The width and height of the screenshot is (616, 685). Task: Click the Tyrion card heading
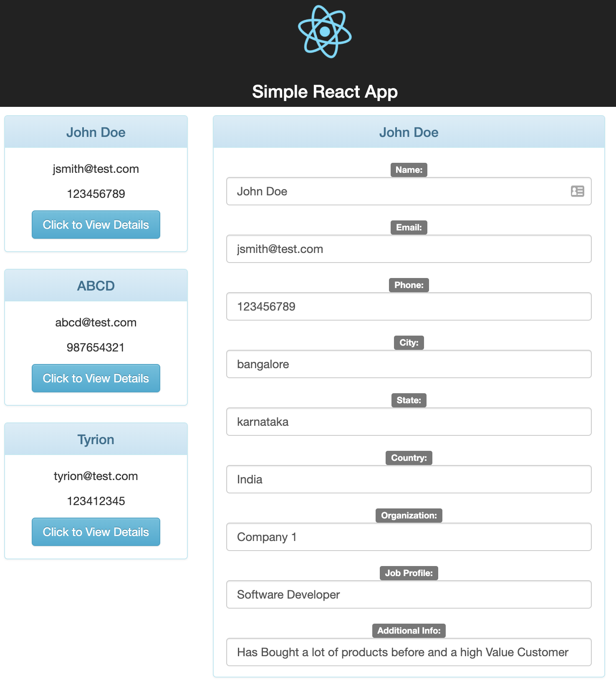coord(96,440)
